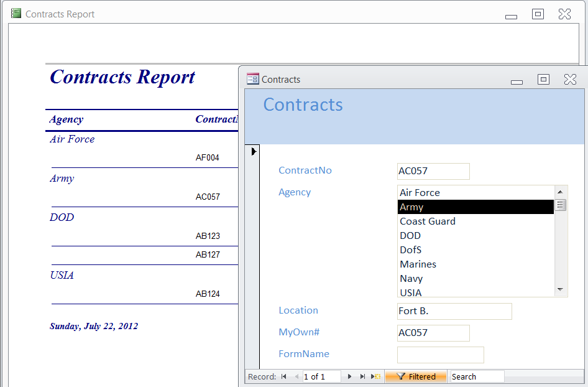Advance to the next record
Image resolution: width=588 pixels, height=387 pixels.
point(350,376)
